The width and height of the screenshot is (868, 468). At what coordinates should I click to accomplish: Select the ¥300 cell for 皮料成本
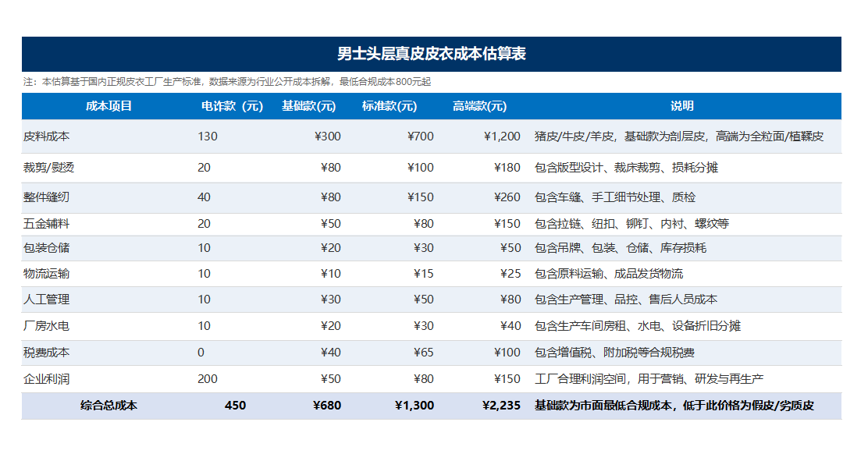(x=328, y=136)
